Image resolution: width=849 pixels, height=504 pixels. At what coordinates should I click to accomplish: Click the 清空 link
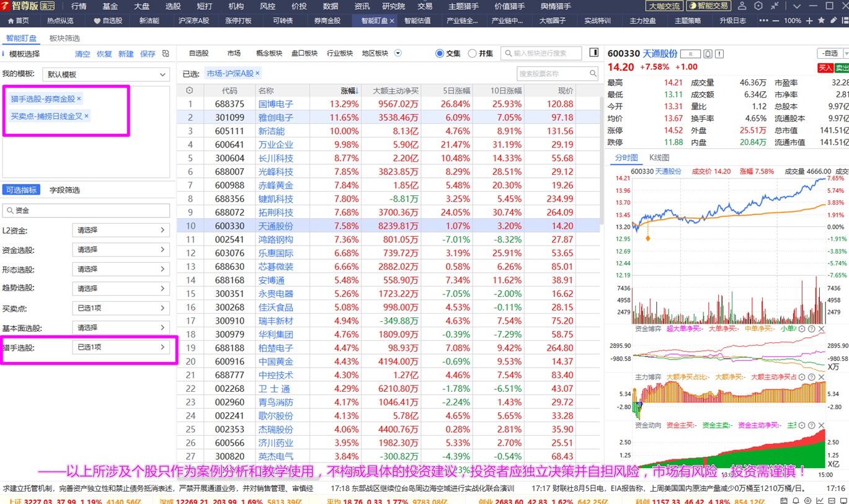[x=82, y=54]
